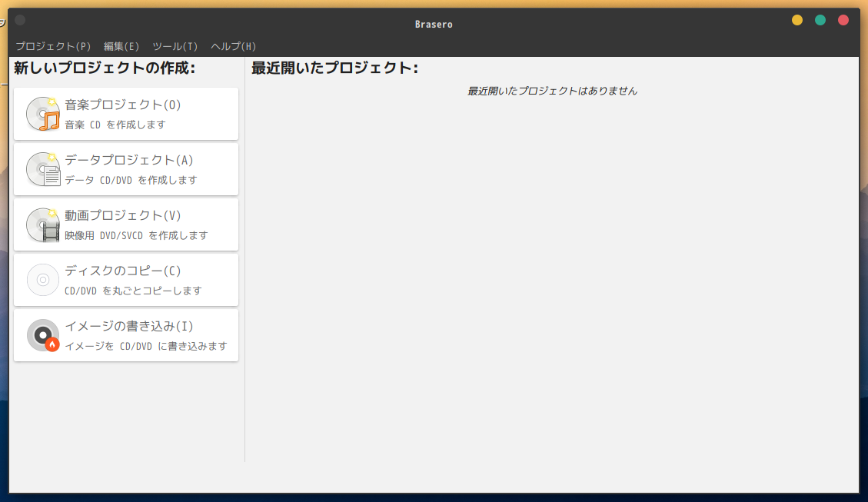This screenshot has height=502, width=868.
Task: Click the Brasero window title
Action: pos(434,25)
